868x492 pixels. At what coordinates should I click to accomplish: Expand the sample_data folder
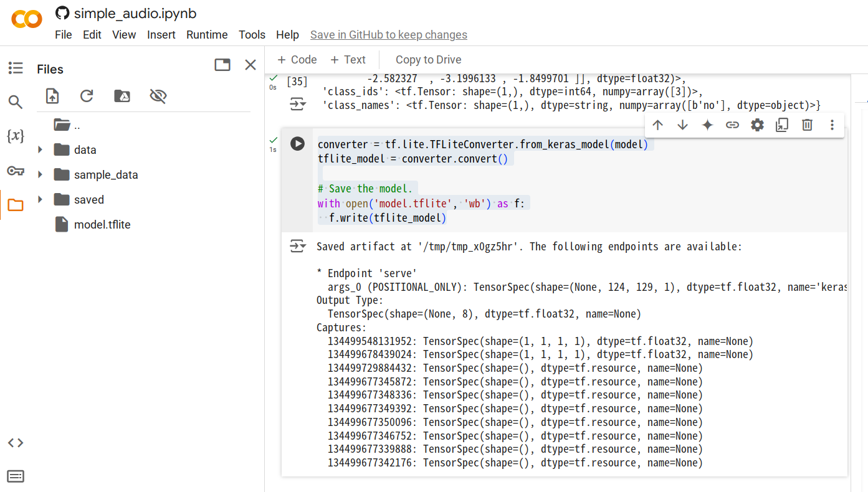(41, 174)
